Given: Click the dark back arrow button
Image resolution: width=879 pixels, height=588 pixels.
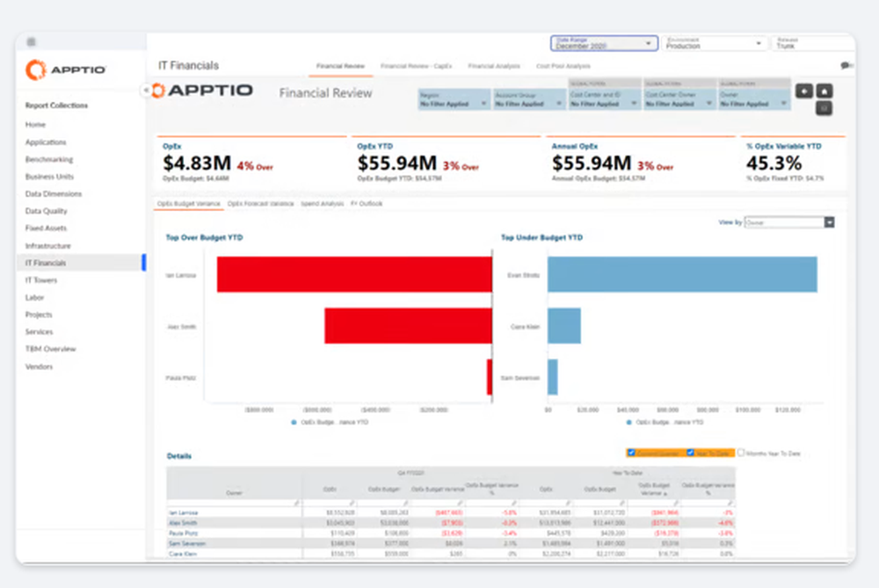Looking at the screenshot, I should 804,91.
